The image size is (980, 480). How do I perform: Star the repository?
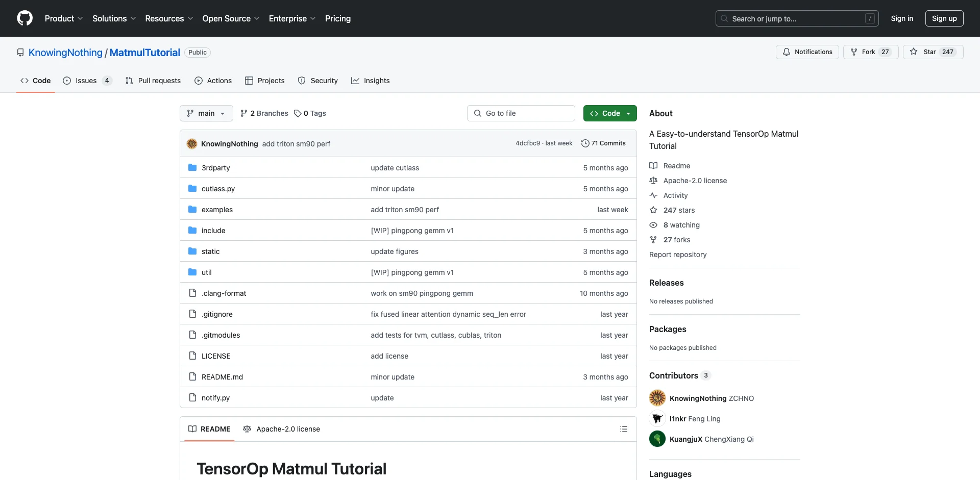point(933,52)
